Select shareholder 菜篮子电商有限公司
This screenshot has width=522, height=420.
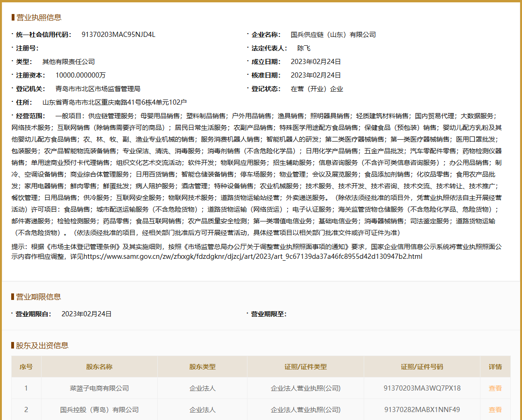point(99,388)
